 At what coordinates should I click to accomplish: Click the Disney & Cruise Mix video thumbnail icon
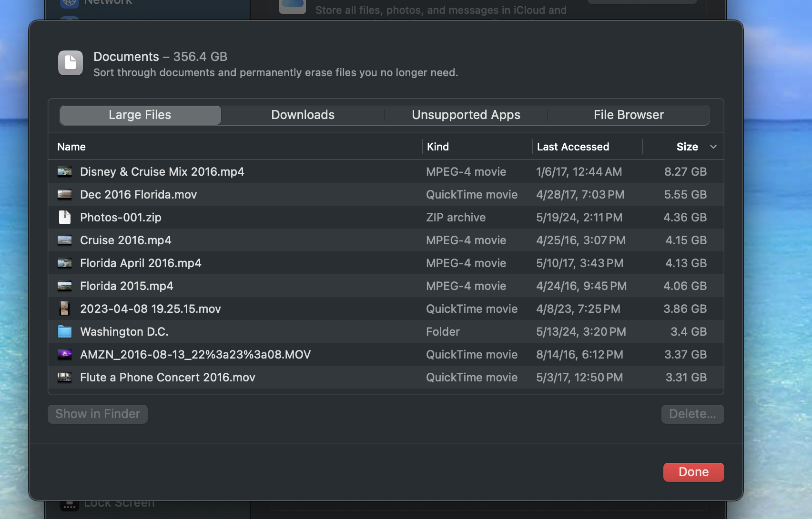pyautogui.click(x=64, y=171)
